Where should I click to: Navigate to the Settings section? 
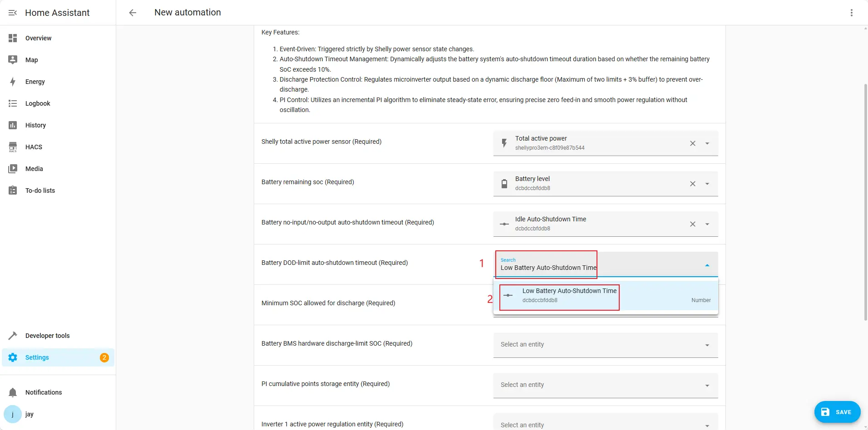point(37,357)
